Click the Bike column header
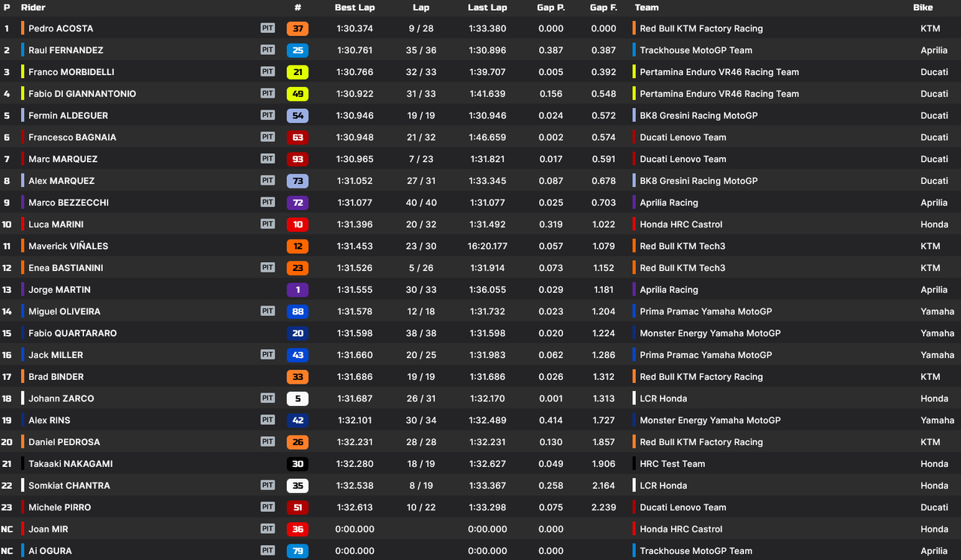Image resolution: width=961 pixels, height=560 pixels. click(923, 8)
